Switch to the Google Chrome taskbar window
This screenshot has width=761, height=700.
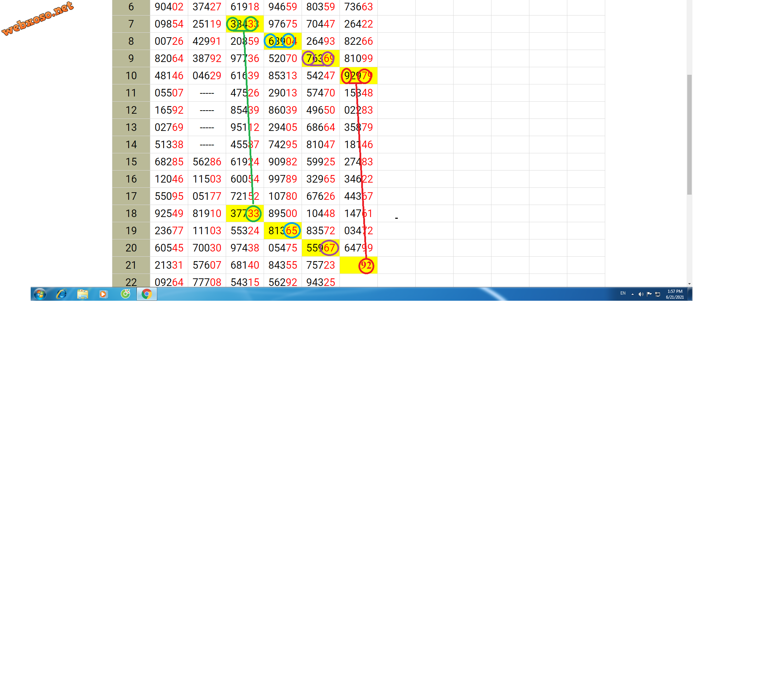pyautogui.click(x=147, y=294)
